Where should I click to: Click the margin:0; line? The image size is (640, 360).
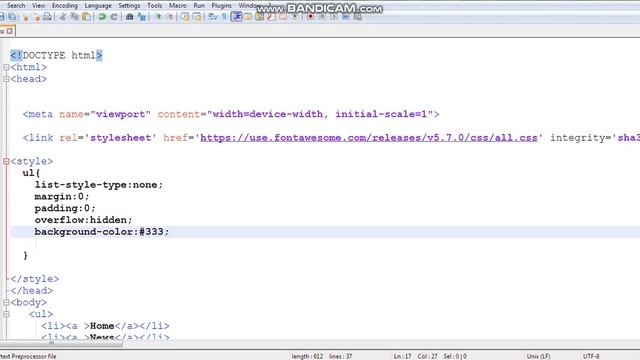click(x=62, y=197)
